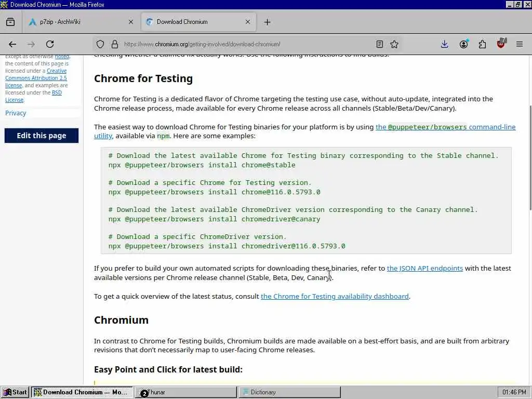Click the page vertical scrollbar thumb
This screenshot has width=532, height=399.
coord(530,158)
